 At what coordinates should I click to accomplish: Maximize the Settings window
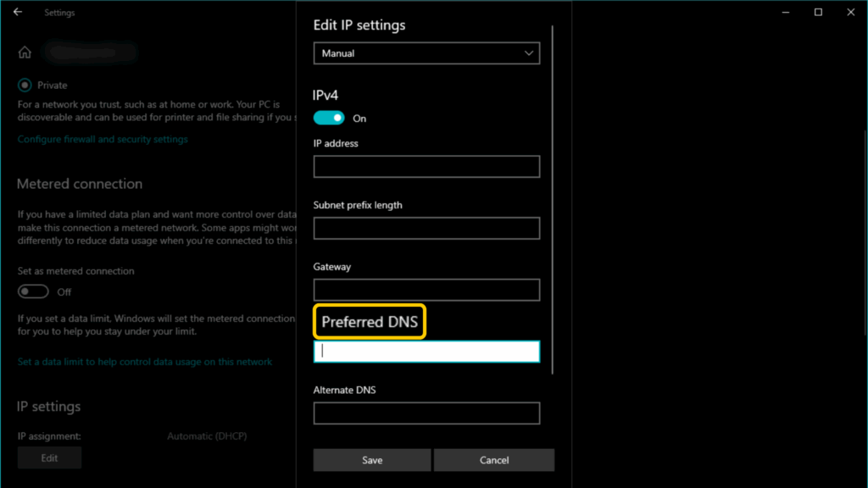click(818, 12)
